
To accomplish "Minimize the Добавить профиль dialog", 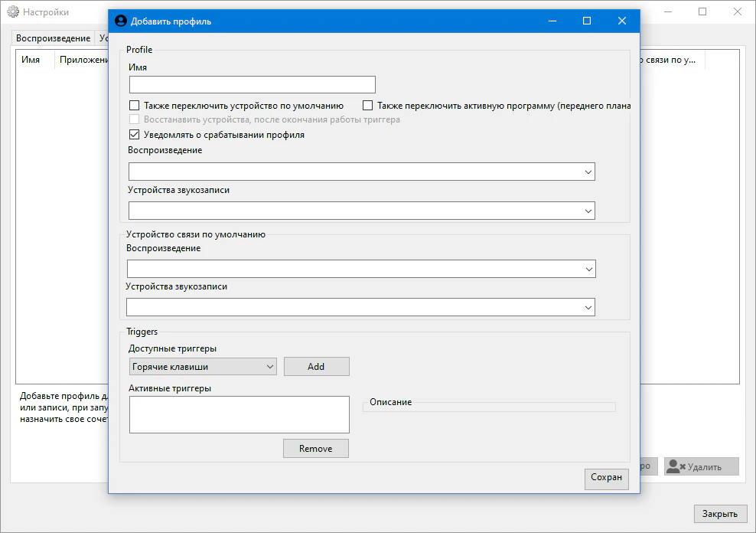I will 552,21.
